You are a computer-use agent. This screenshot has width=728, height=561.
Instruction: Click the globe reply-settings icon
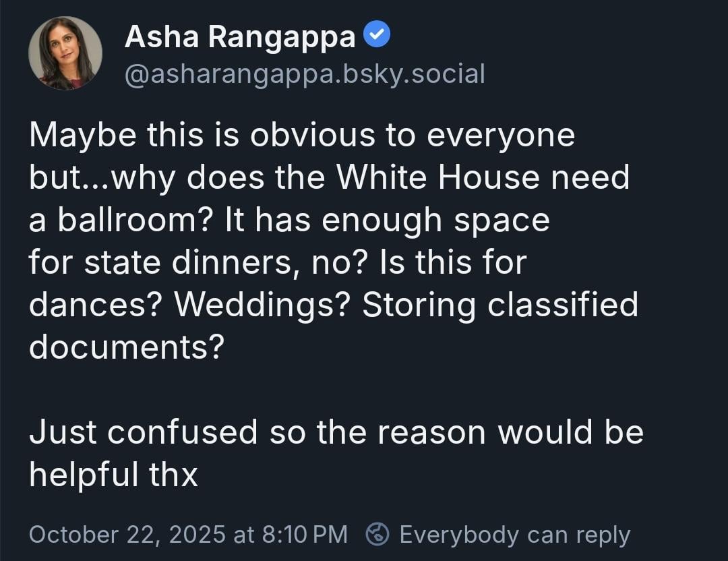click(x=377, y=535)
